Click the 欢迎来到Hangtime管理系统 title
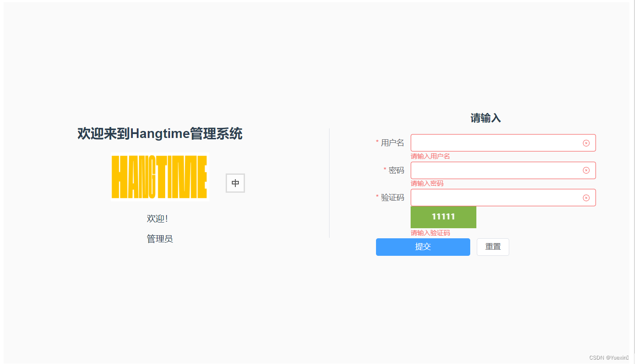Image resolution: width=635 pixels, height=364 pixels. [x=160, y=134]
